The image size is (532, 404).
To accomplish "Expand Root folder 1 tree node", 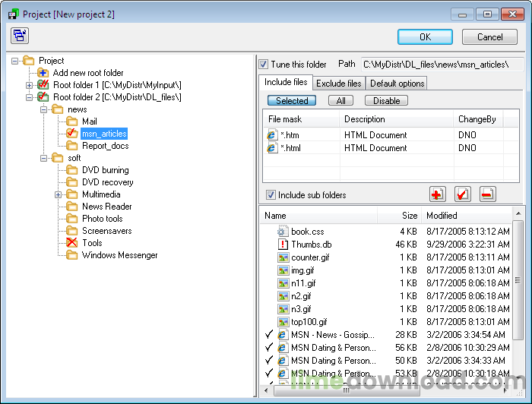I will [29, 85].
